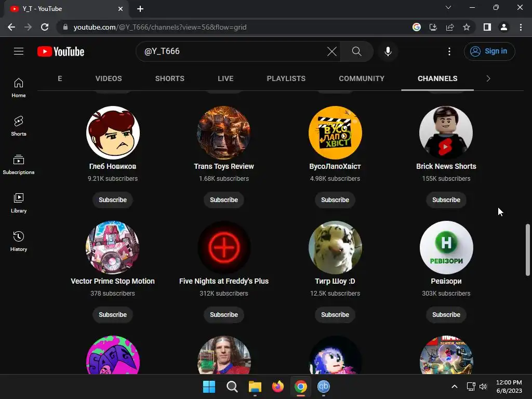The width and height of the screenshot is (532, 399).
Task: Go to Home in sidebar
Action: pyautogui.click(x=19, y=88)
